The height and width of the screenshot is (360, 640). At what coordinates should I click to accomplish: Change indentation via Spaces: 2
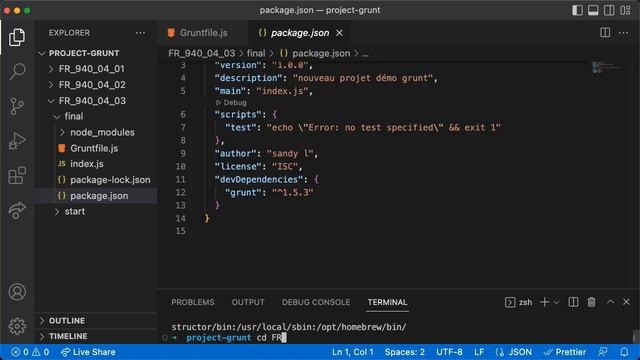pyautogui.click(x=404, y=352)
